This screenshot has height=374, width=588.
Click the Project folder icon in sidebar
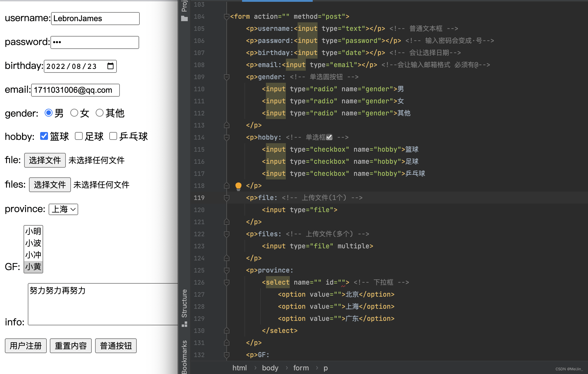point(184,19)
